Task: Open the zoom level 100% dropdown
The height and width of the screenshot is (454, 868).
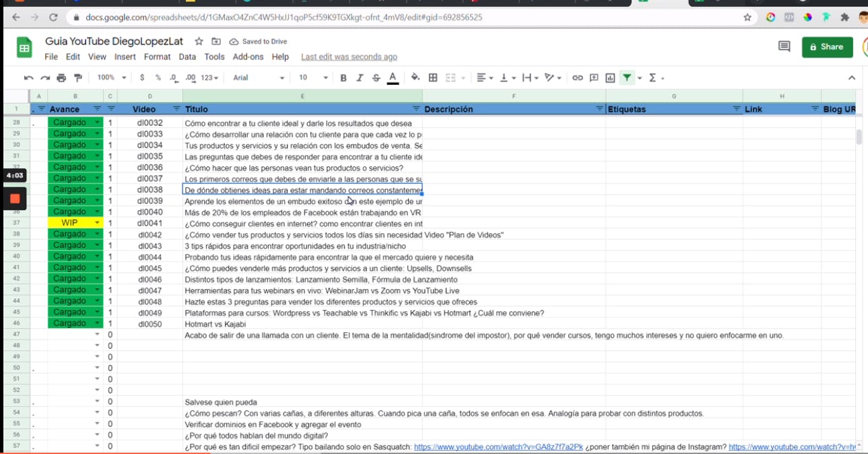Action: coord(111,78)
